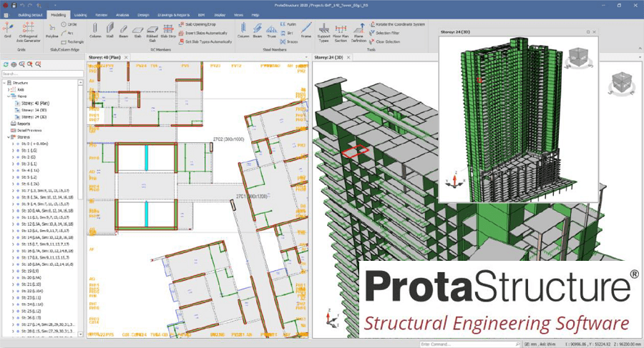The height and width of the screenshot is (348, 644).
Task: Collapse the Structure root node
Action: click(4, 82)
